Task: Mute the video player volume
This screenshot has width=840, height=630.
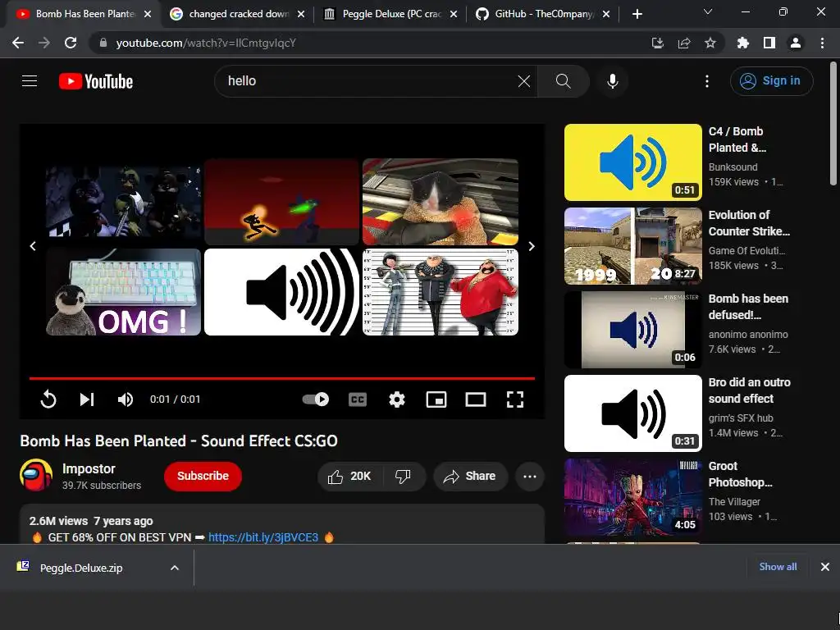Action: coord(126,399)
